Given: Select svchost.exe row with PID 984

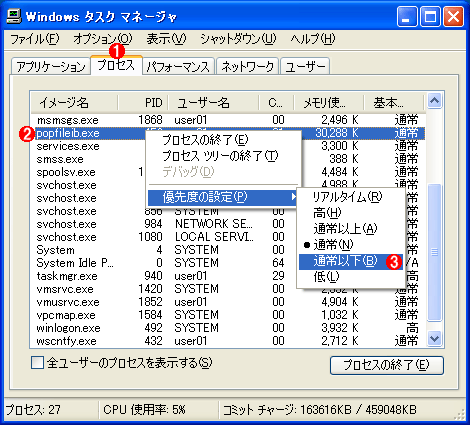Looking at the screenshot, I should pos(228,224).
